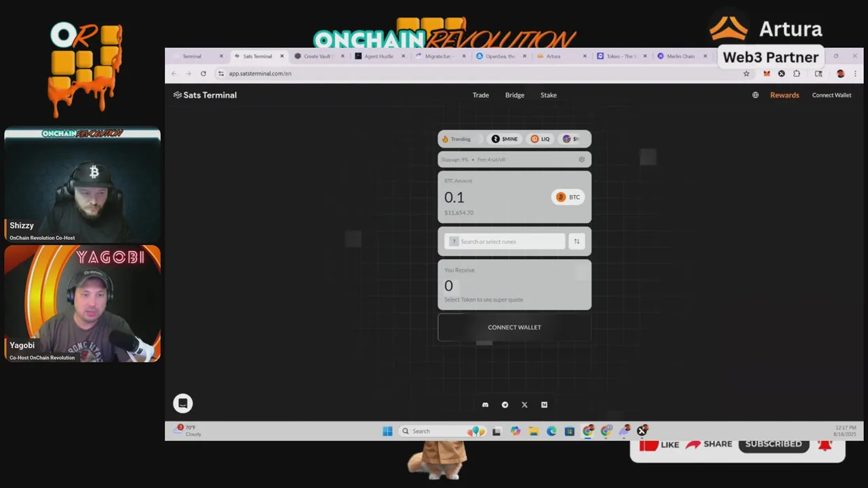Click the large CONNECT WALLET button

514,327
